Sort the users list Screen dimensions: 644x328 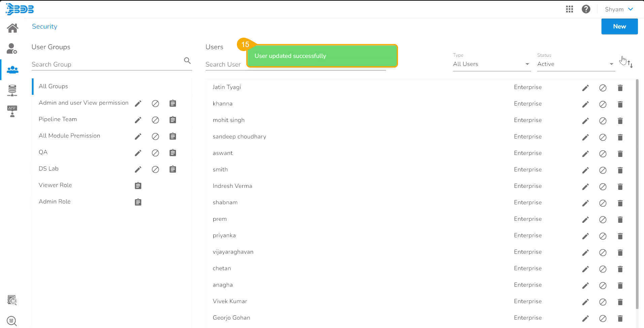[630, 64]
